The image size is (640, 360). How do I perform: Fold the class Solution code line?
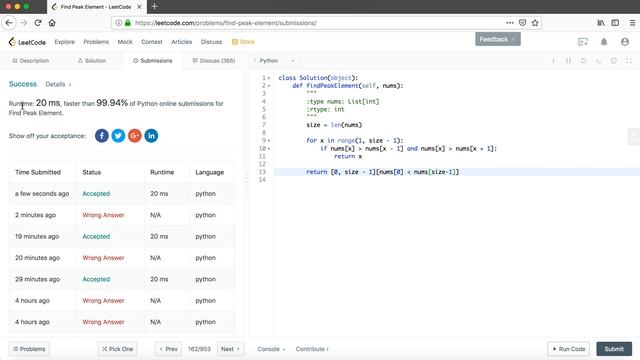click(269, 78)
